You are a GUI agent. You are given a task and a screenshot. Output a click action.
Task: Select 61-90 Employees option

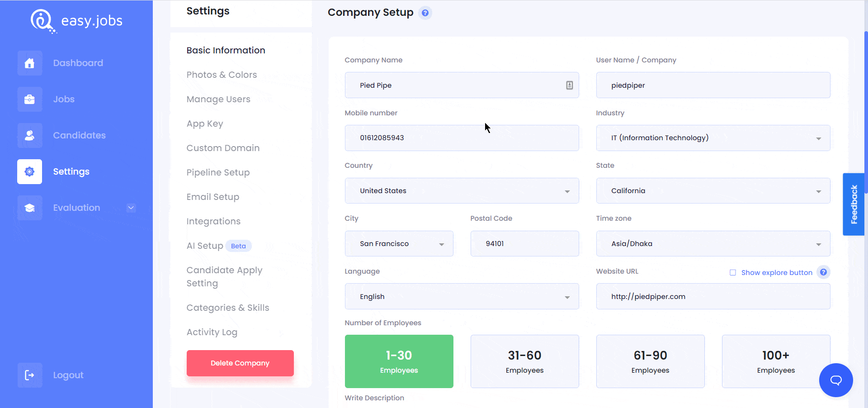(x=650, y=361)
